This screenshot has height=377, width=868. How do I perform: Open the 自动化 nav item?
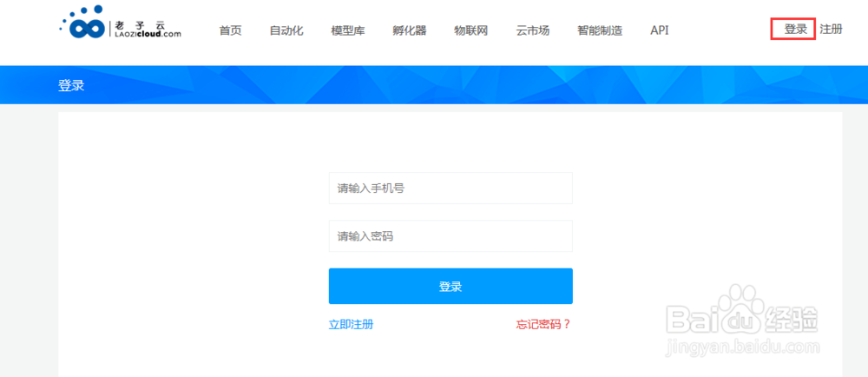[x=286, y=30]
